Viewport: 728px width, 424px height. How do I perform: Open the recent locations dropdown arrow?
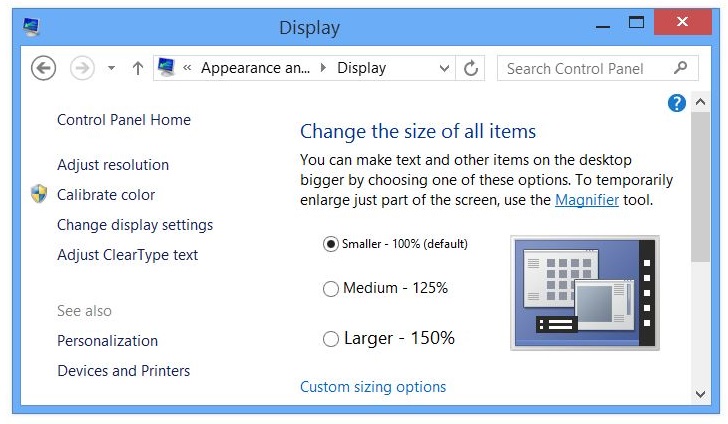pos(111,68)
